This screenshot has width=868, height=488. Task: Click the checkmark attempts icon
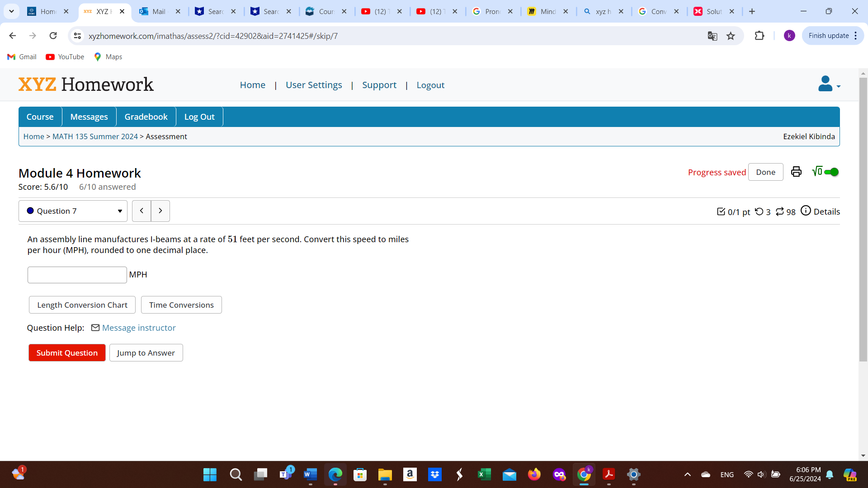click(722, 211)
